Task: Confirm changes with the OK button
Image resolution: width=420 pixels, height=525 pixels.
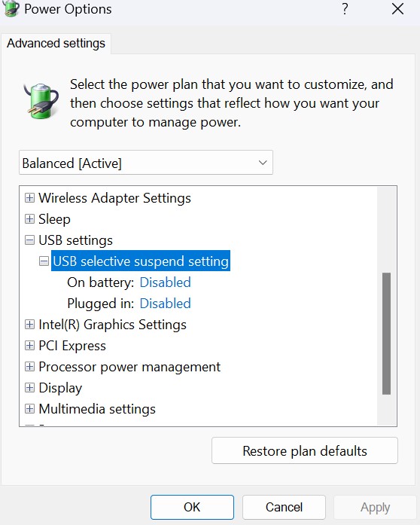Action: [192, 507]
